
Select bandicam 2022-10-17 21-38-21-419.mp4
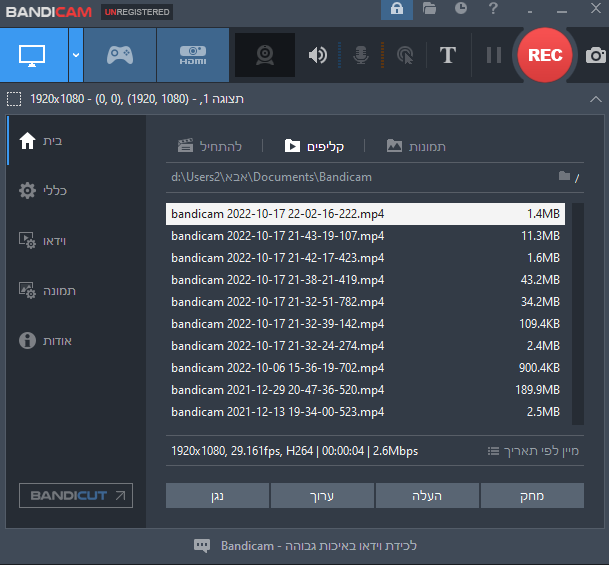(365, 280)
